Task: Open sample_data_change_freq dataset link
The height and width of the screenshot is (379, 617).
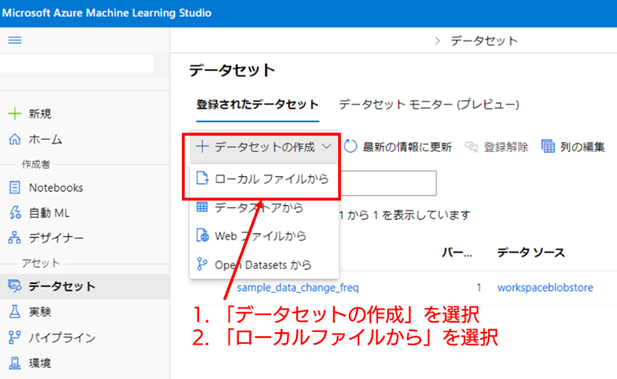Action: 297,288
